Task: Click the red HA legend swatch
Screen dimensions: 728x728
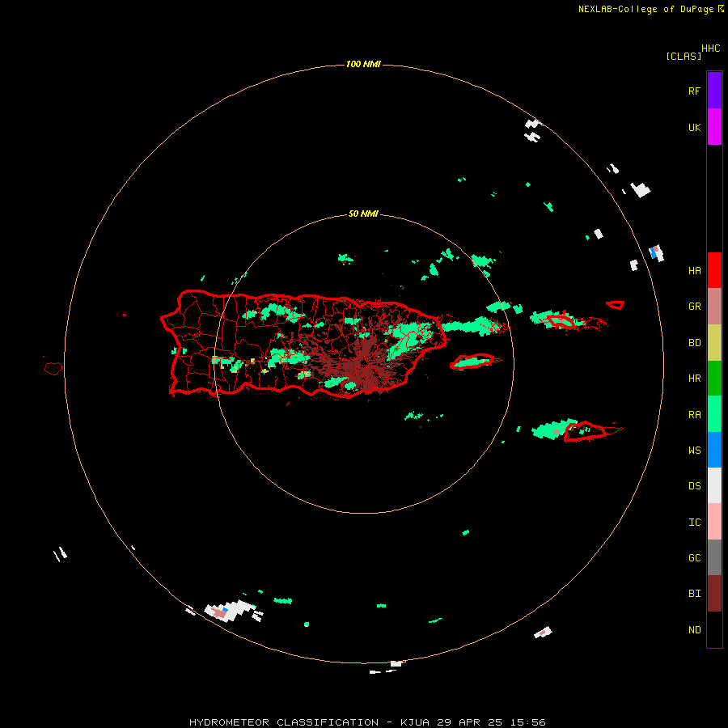Action: pyautogui.click(x=714, y=270)
